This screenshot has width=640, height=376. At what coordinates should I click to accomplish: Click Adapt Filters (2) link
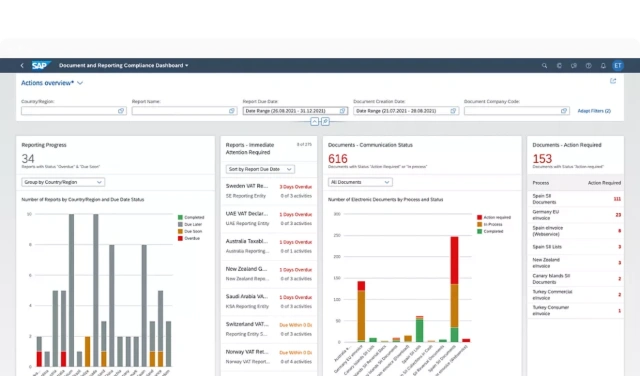(594, 111)
